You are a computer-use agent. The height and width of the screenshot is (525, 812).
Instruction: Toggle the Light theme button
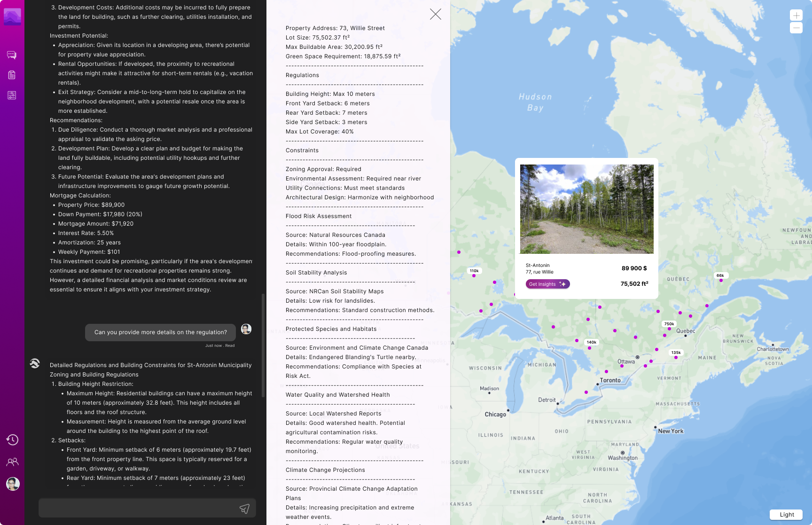pyautogui.click(x=787, y=514)
